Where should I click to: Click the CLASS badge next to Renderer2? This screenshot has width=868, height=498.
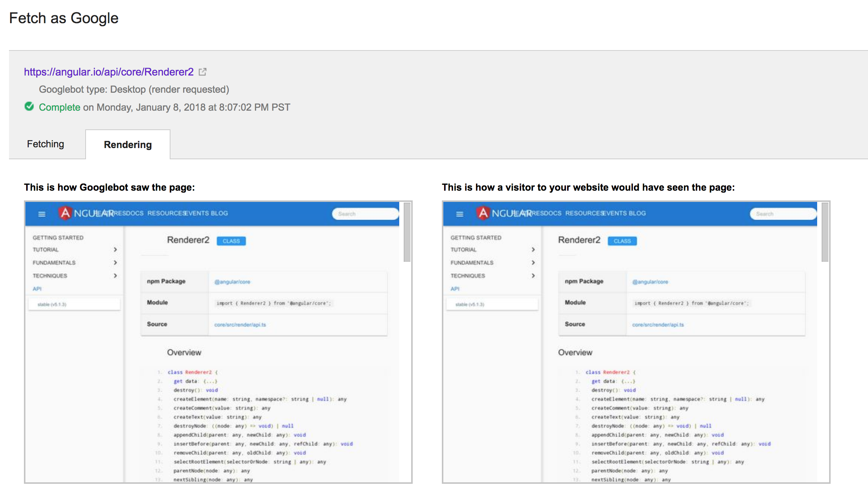tap(231, 241)
